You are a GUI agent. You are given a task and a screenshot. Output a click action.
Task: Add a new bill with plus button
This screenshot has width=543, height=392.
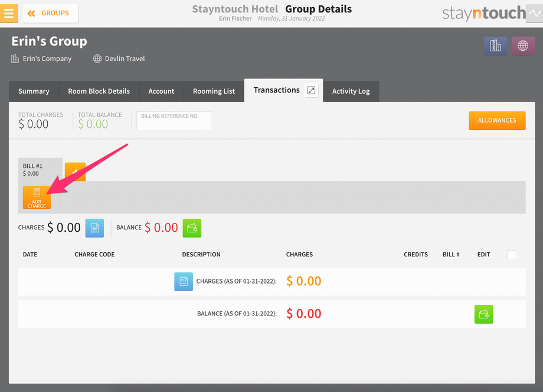pyautogui.click(x=75, y=172)
